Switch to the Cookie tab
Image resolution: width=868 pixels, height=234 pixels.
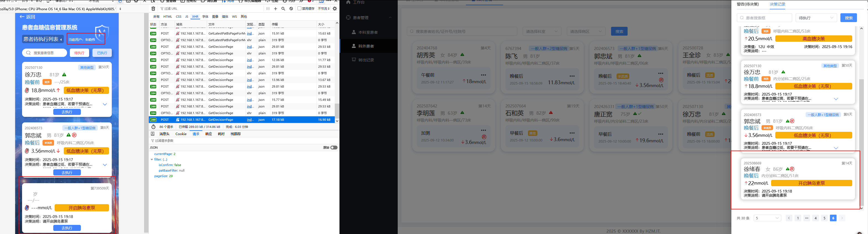click(181, 134)
